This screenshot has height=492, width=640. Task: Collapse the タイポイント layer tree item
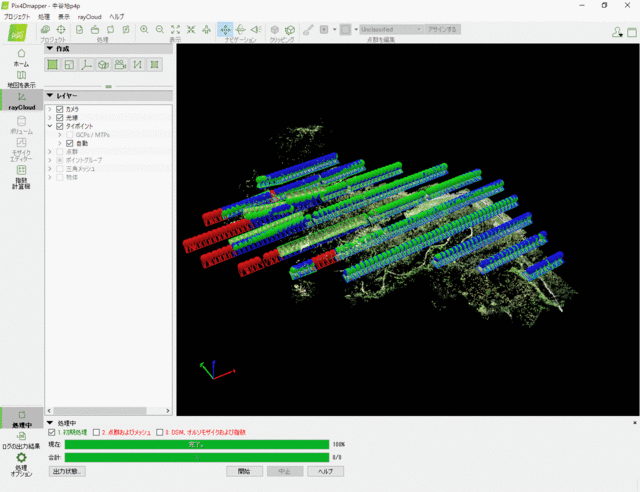pos(50,126)
